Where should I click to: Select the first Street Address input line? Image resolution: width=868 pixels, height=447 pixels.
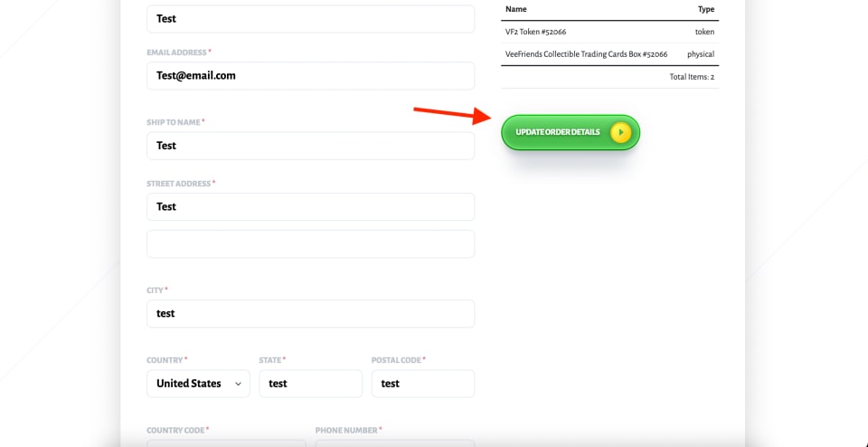point(310,207)
